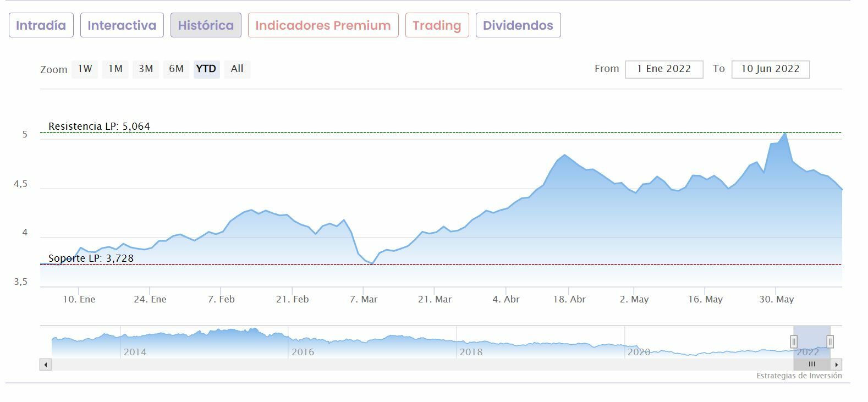This screenshot has width=868, height=402.
Task: Show All historical data range
Action: pyautogui.click(x=237, y=69)
